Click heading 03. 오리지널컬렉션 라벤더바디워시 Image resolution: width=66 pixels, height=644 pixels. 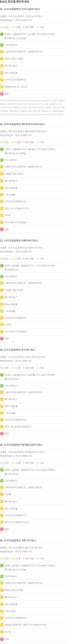coord(19,240)
